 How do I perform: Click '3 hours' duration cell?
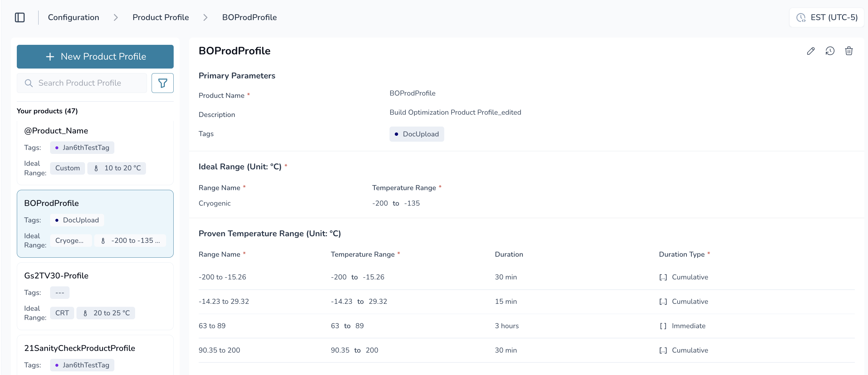[x=506, y=326]
